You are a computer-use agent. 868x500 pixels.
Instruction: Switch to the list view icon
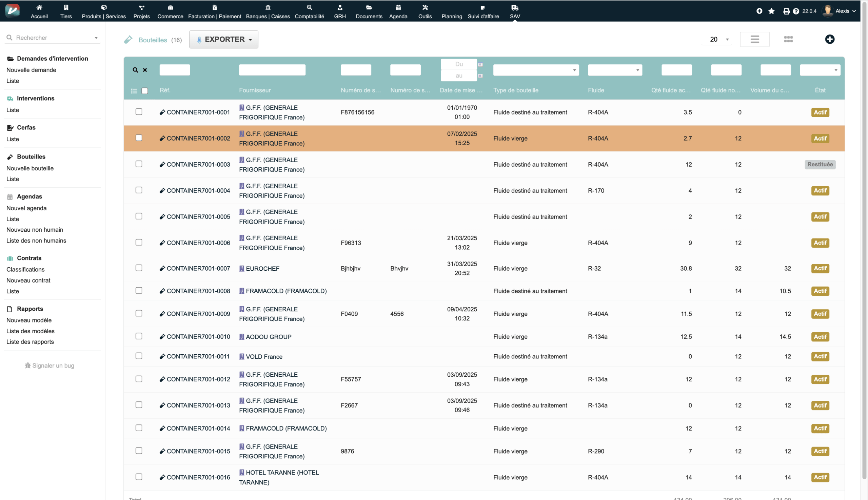point(755,39)
